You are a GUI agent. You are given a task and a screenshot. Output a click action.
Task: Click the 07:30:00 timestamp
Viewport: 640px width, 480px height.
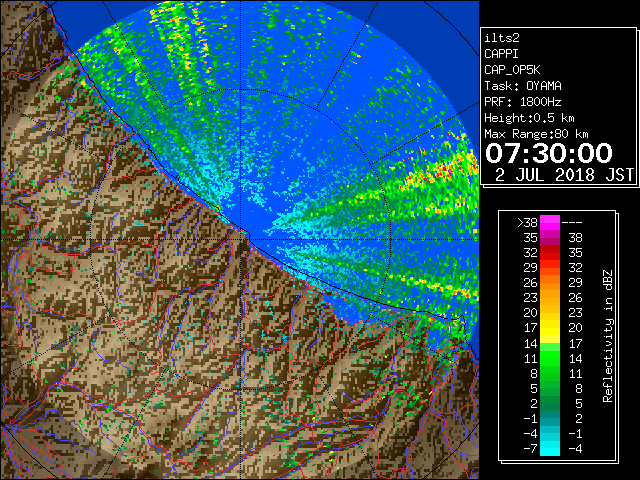pos(549,153)
